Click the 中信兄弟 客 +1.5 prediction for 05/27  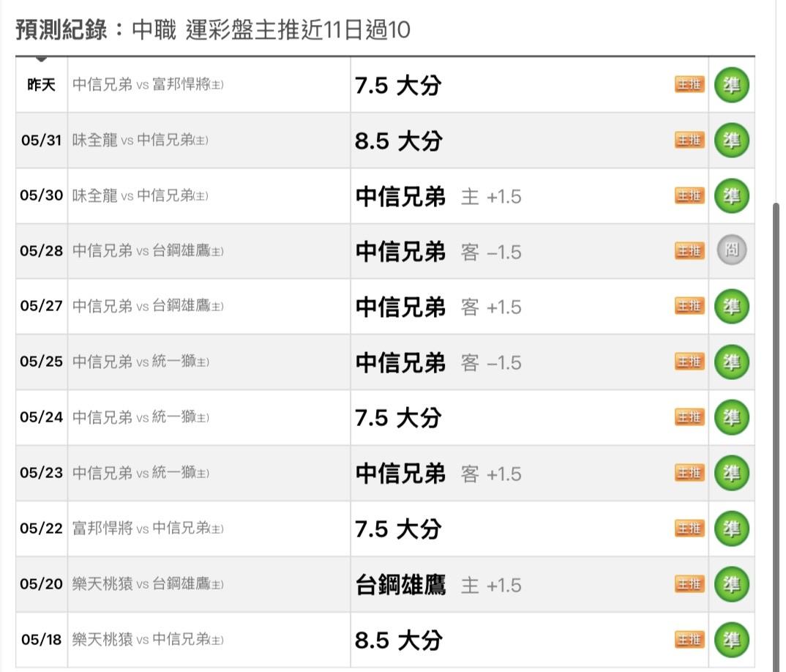(x=438, y=307)
